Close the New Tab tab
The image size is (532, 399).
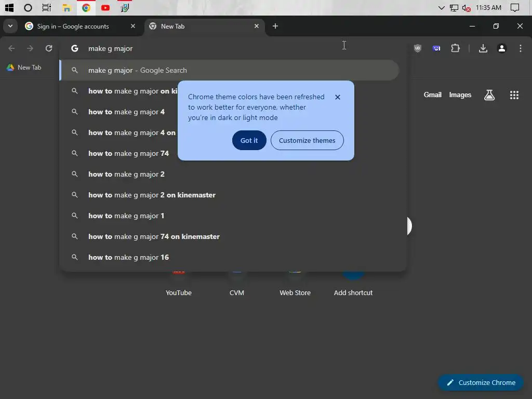tap(257, 26)
